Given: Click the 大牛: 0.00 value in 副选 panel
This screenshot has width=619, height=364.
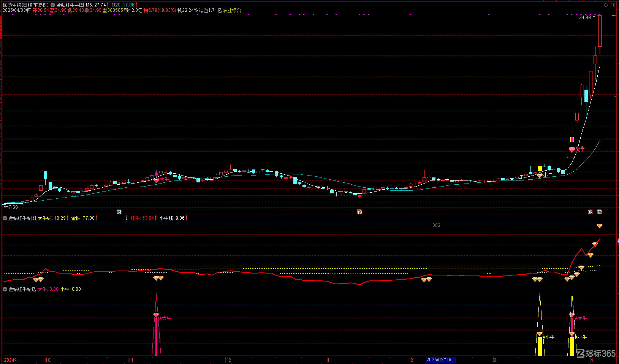Looking at the screenshot, I should point(48,289).
